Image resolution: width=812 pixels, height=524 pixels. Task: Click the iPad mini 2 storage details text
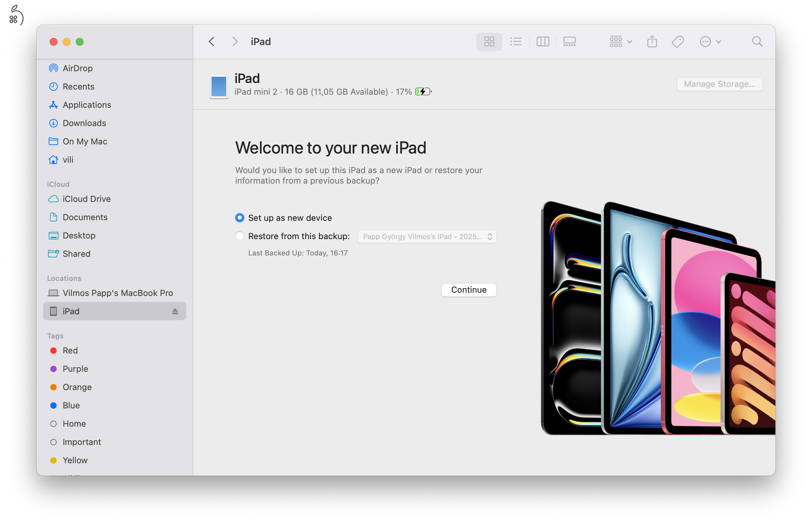pyautogui.click(x=323, y=92)
